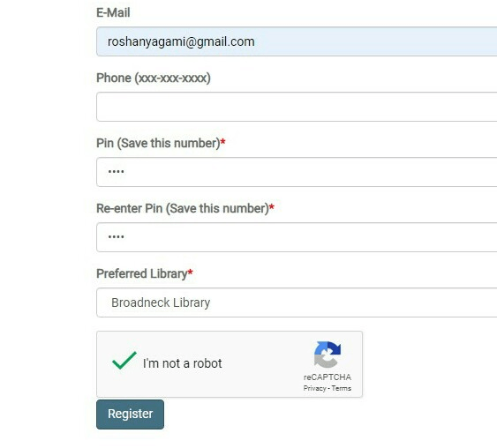
Task: Click the Preferred Library label
Action: 141,273
